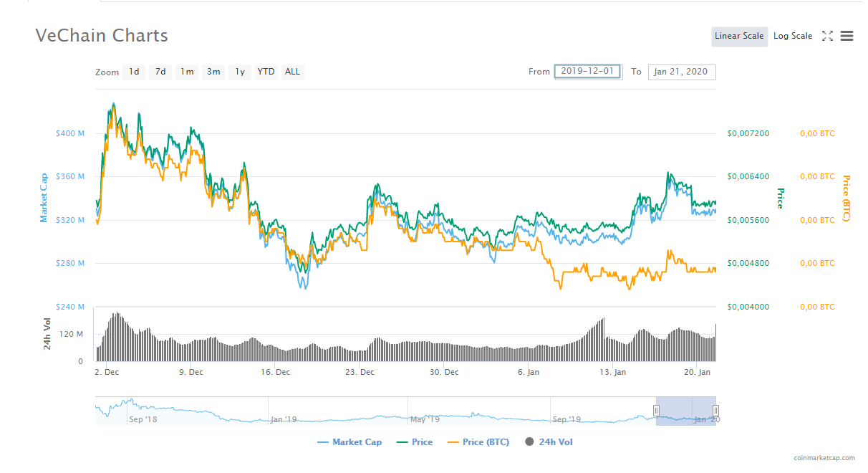Screen dimensions: 868x473
Task: Click the $0,005600 price axis label
Action: [x=748, y=220]
